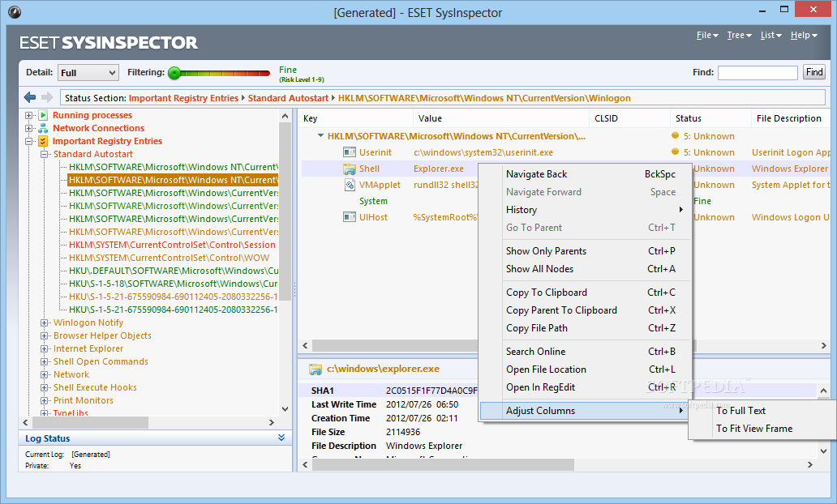Open the Help menu
This screenshot has width=837, height=504.
tap(804, 35)
